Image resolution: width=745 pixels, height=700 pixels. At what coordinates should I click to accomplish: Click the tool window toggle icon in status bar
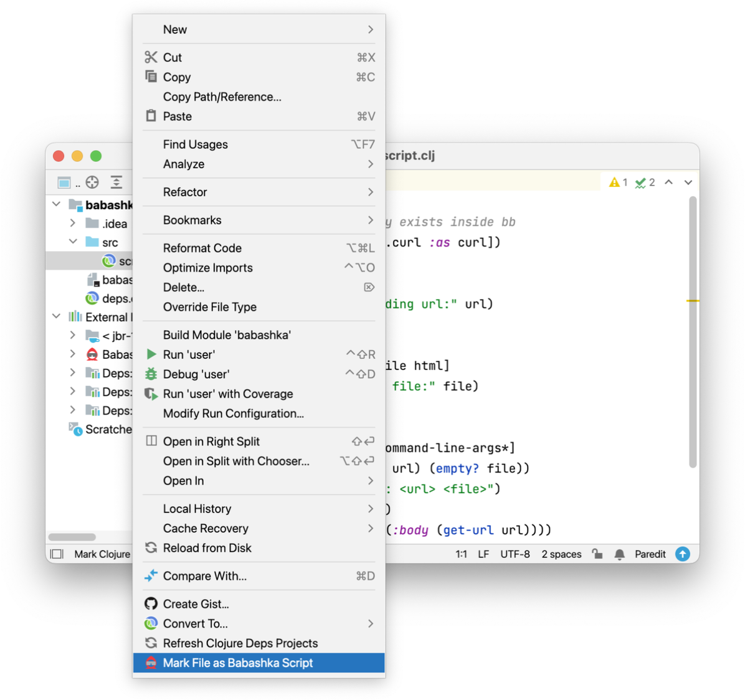[x=57, y=554]
